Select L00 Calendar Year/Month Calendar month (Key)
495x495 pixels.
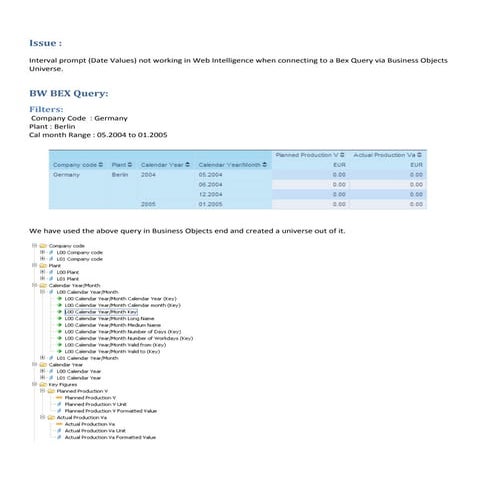[122, 305]
